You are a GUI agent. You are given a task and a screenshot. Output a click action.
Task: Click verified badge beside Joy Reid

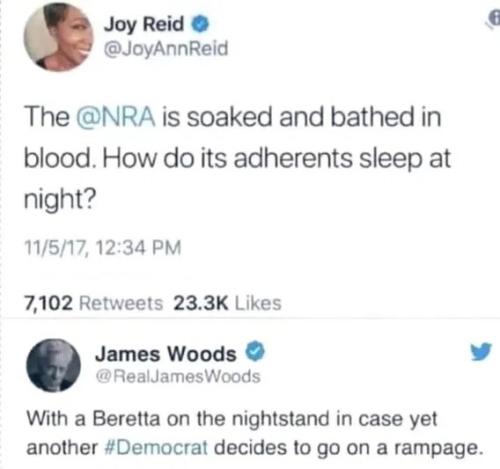tap(200, 25)
